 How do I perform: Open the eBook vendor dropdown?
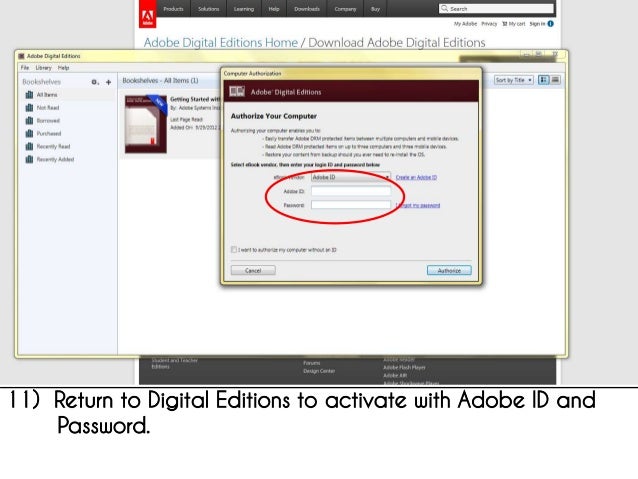tap(351, 177)
